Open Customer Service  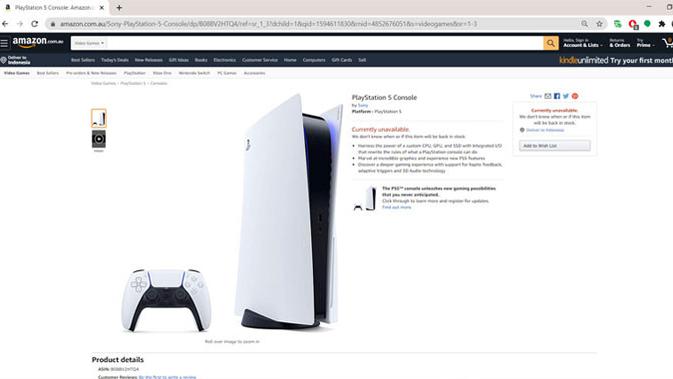point(260,60)
